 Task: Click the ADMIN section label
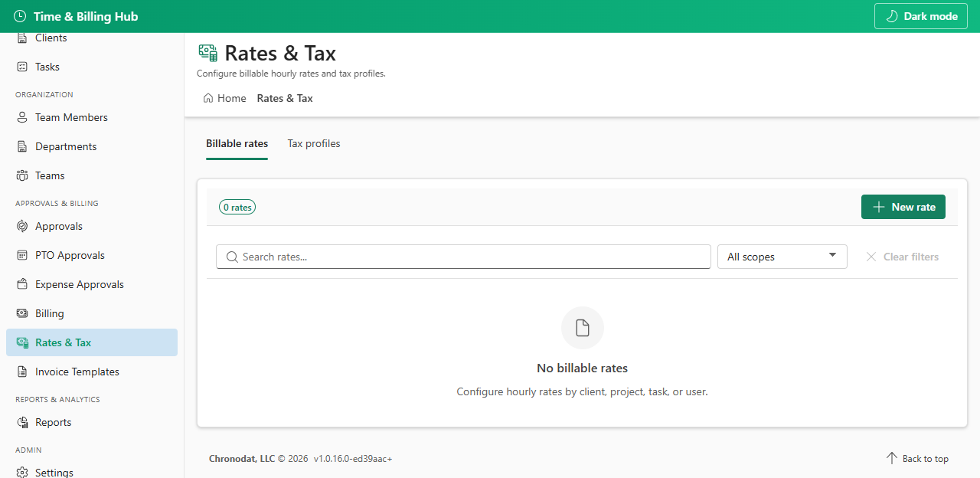[x=28, y=450]
